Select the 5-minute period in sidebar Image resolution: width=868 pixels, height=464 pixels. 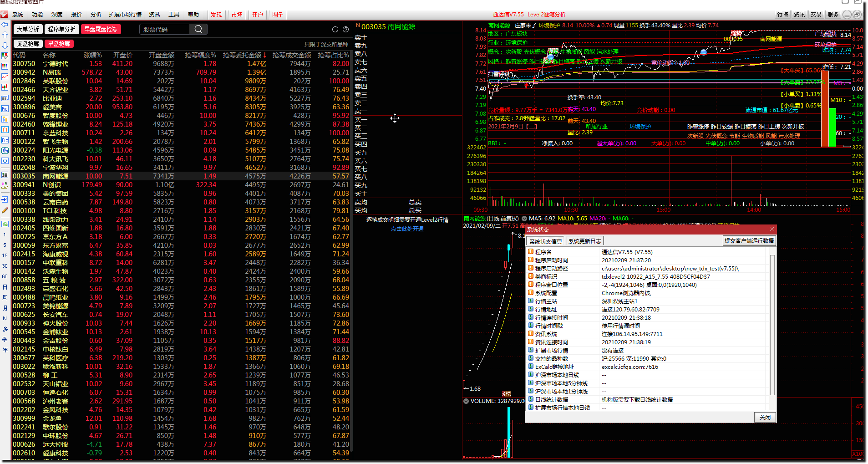5,245
